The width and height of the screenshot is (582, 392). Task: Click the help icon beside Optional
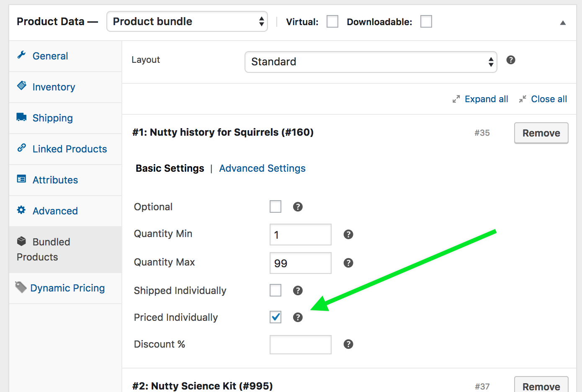298,206
